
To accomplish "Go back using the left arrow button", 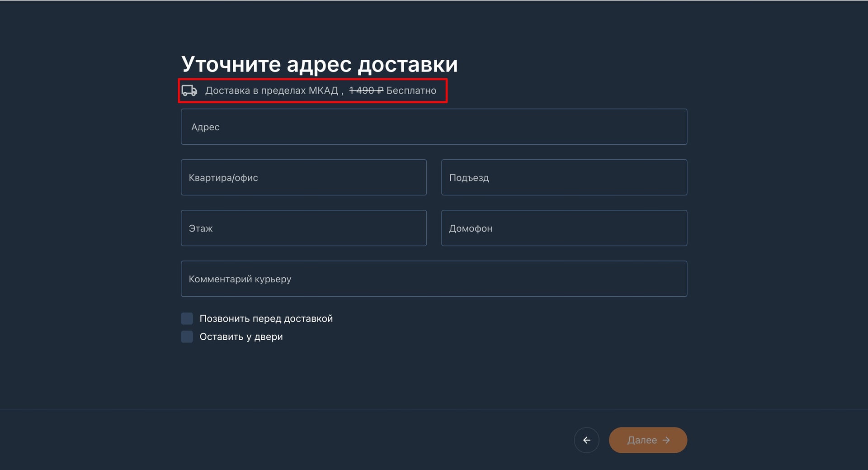I will pos(586,440).
